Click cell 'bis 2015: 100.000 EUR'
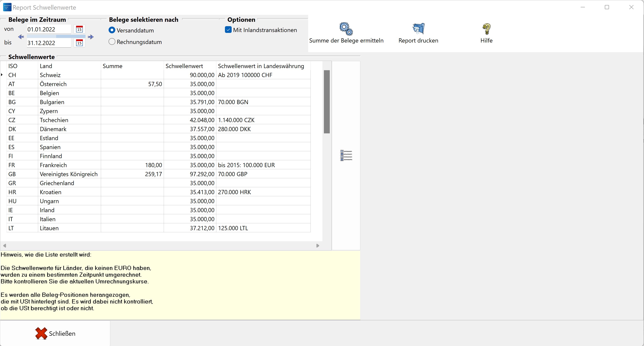The height and width of the screenshot is (346, 644). (x=264, y=165)
